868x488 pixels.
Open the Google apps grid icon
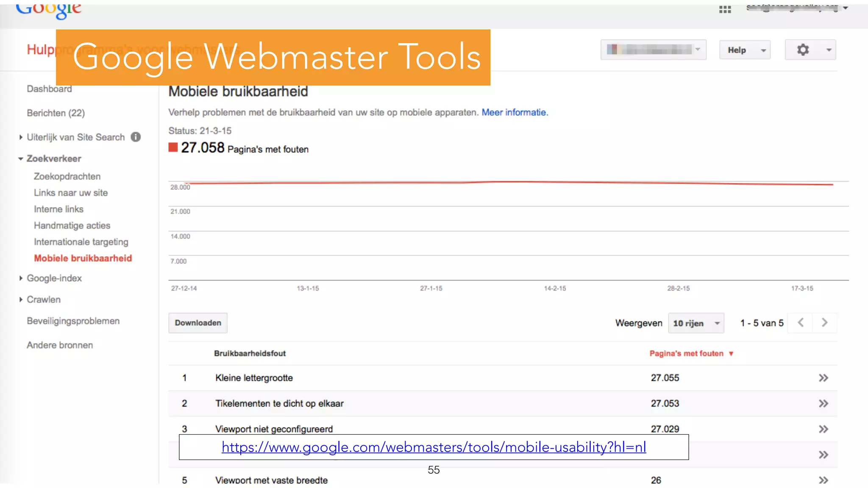725,9
